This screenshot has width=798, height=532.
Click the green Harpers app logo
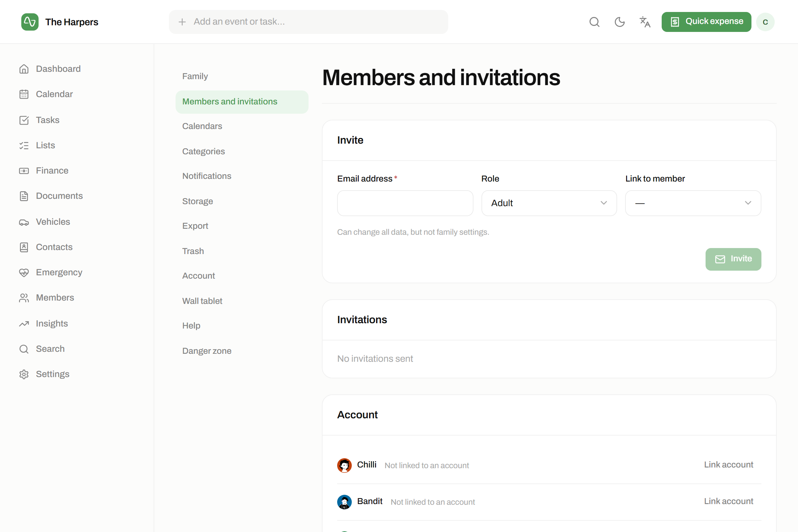pyautogui.click(x=30, y=22)
